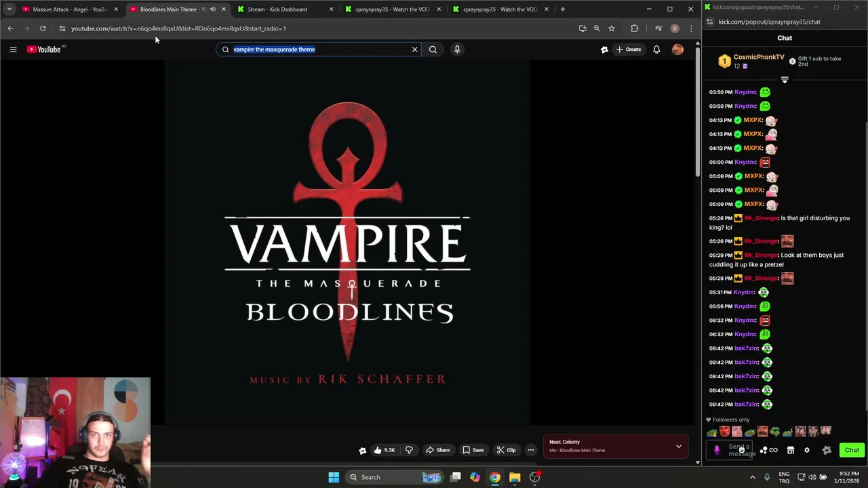Open volume control in system tray
Screen dimensions: 868x488
click(x=812, y=477)
